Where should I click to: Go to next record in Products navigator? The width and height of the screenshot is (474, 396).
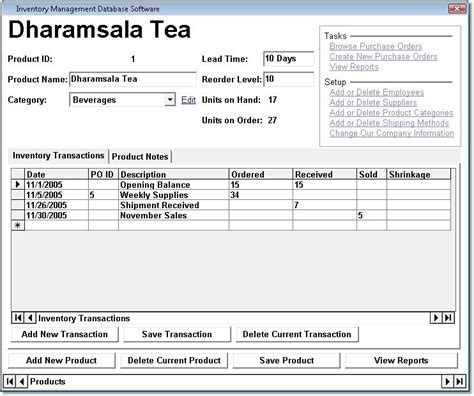pos(447,381)
